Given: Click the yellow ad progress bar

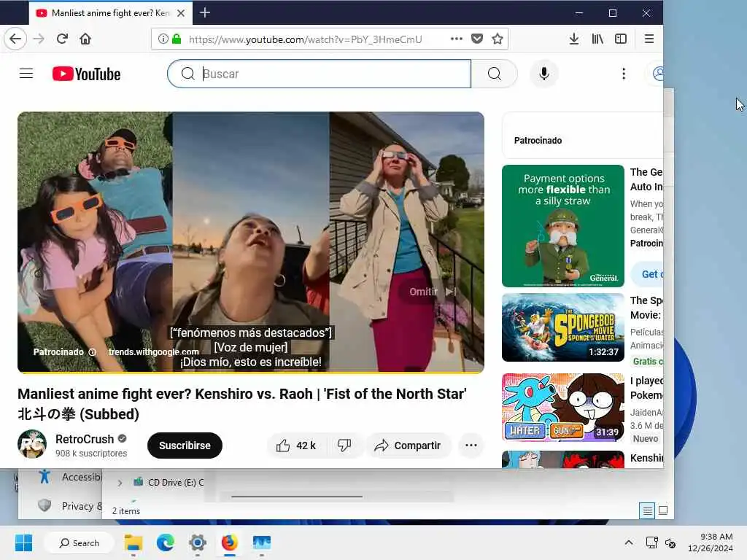Looking at the screenshot, I should point(251,373).
